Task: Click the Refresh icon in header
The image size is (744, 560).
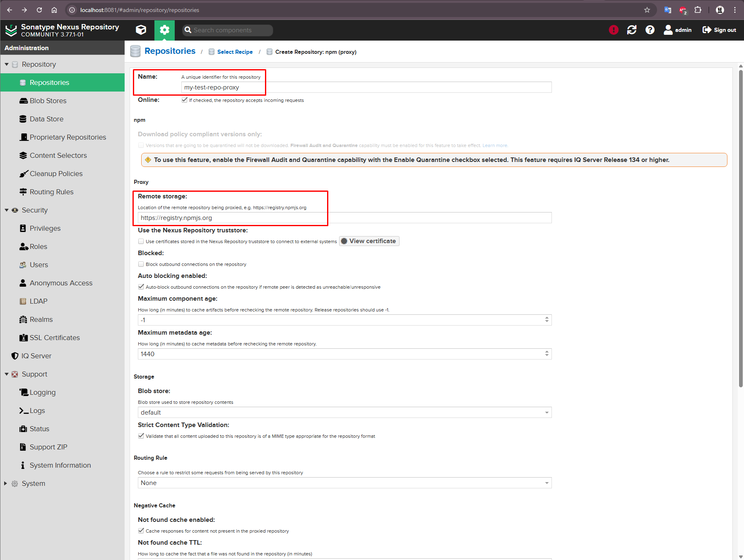Action: click(x=631, y=30)
